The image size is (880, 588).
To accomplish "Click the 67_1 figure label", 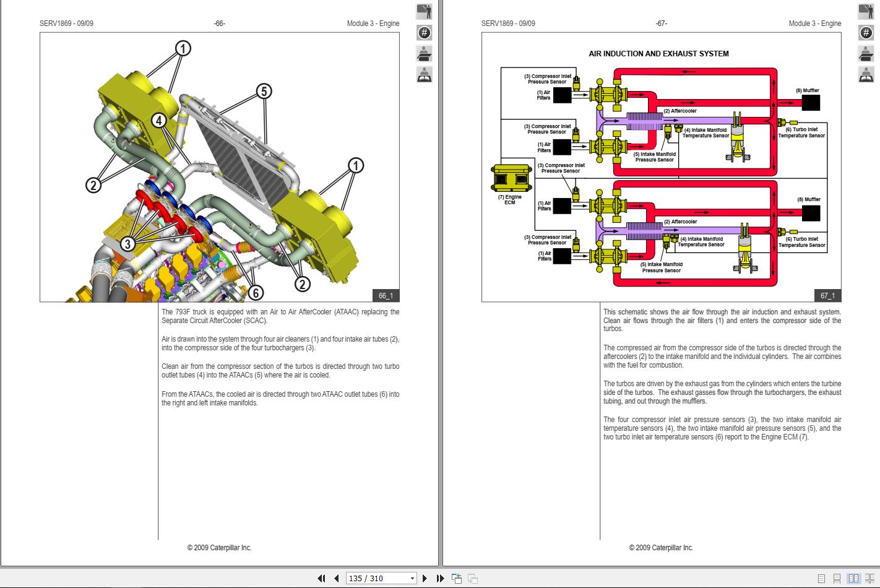I will click(x=827, y=296).
